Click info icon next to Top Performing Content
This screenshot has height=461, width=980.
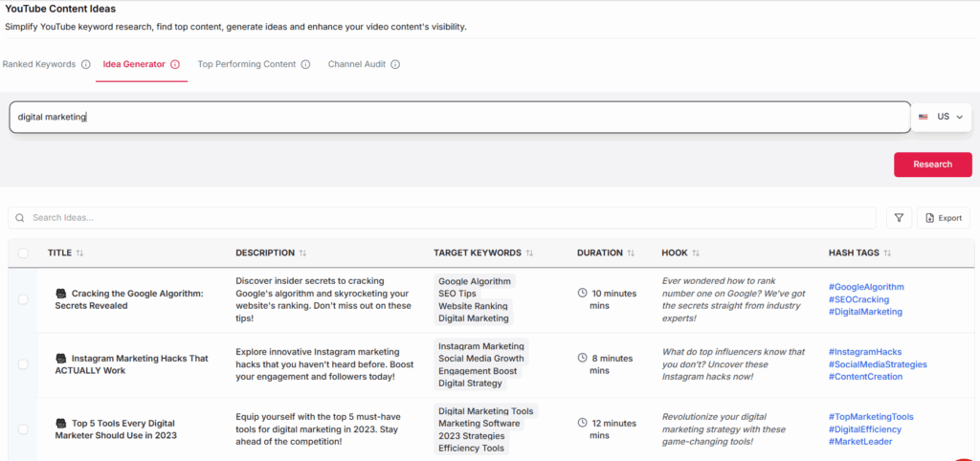305,64
